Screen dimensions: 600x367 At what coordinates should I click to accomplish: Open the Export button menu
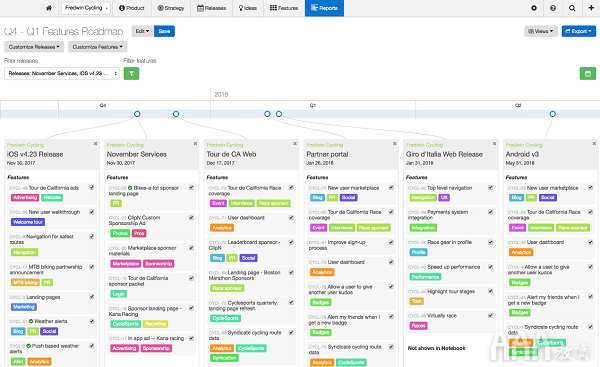tap(579, 31)
